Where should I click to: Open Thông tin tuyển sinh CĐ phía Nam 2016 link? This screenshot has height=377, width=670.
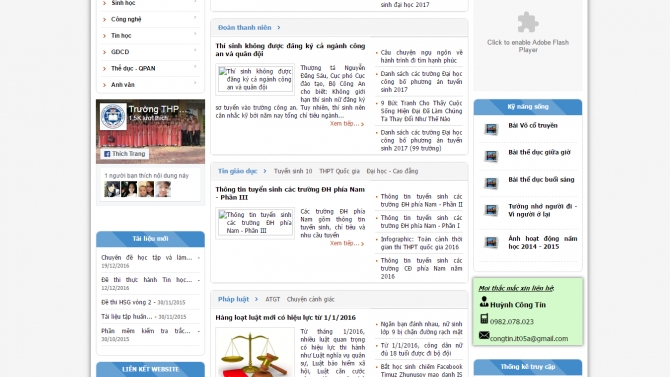pos(421,268)
